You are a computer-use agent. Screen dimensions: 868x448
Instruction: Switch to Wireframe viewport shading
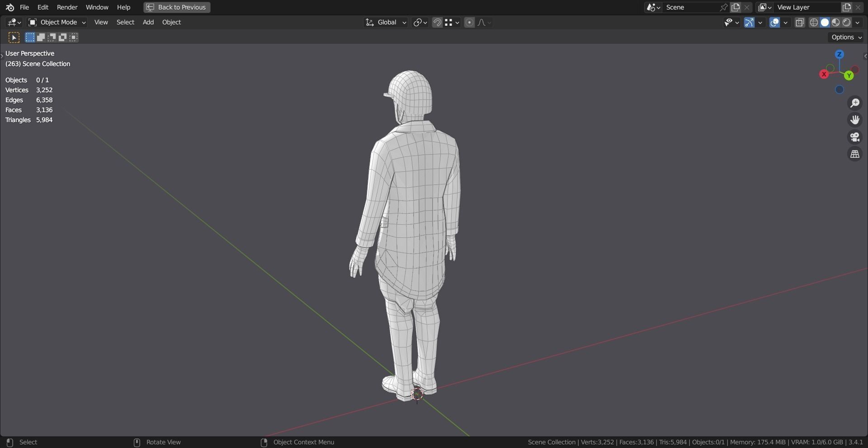coord(813,22)
